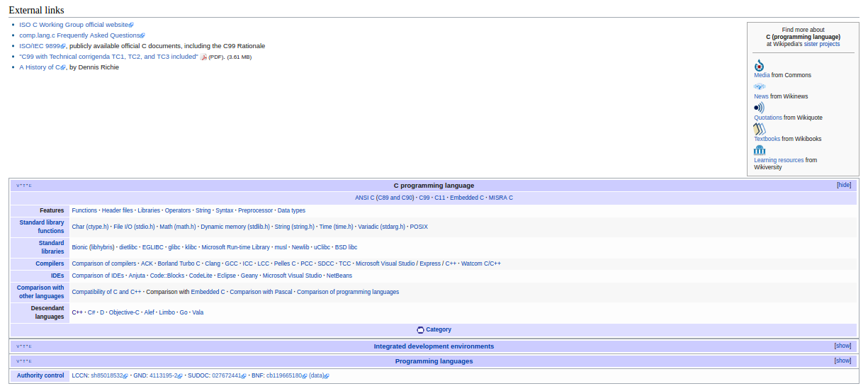Viewport: 868px width, 391px height.
Task: Open the NetBeans link
Action: (339, 276)
